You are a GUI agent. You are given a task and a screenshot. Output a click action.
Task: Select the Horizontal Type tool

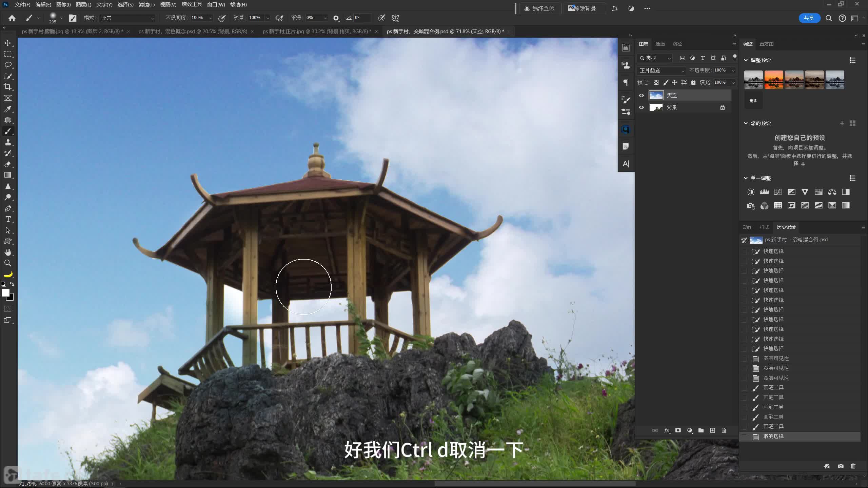point(8,219)
